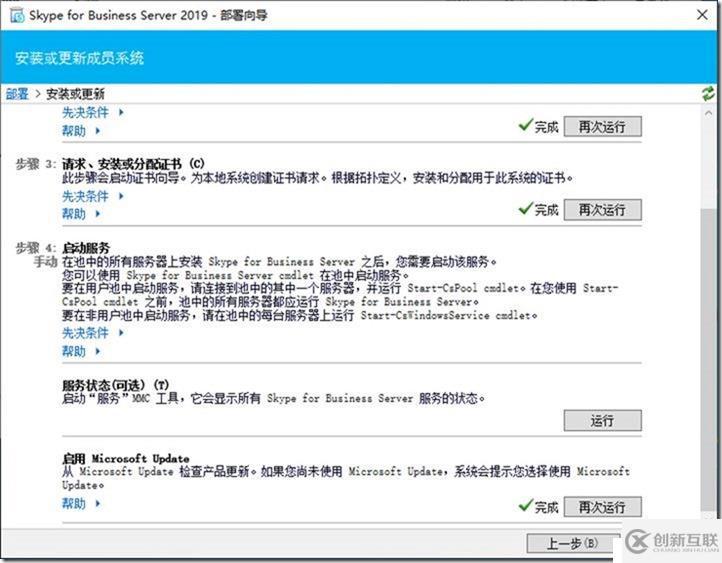Close the deployment wizard window

tap(702, 15)
